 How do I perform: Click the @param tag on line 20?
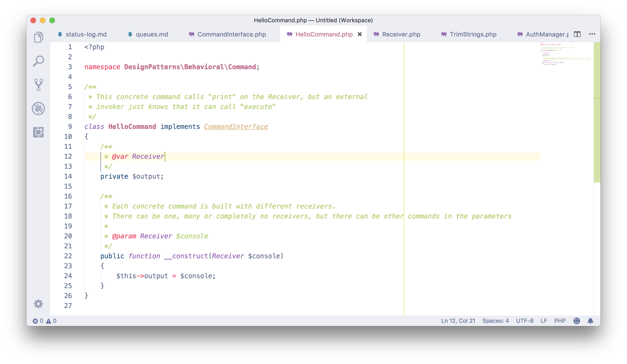124,236
